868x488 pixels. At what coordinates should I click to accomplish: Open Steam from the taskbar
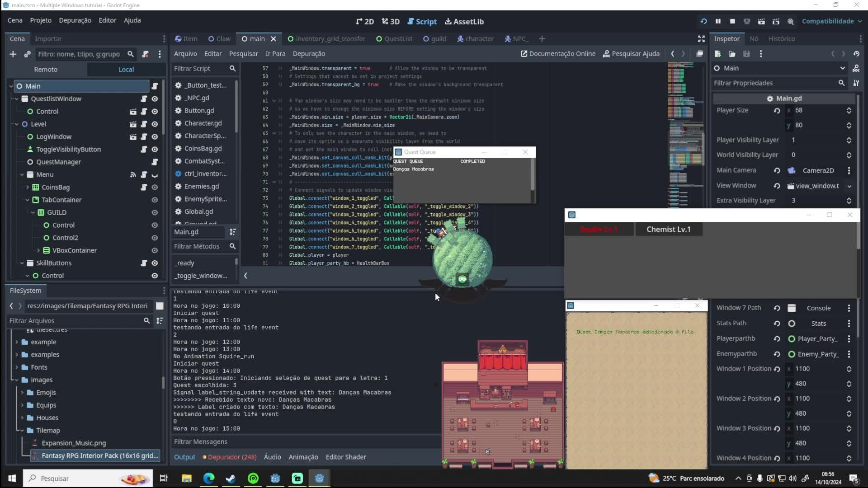click(x=231, y=478)
